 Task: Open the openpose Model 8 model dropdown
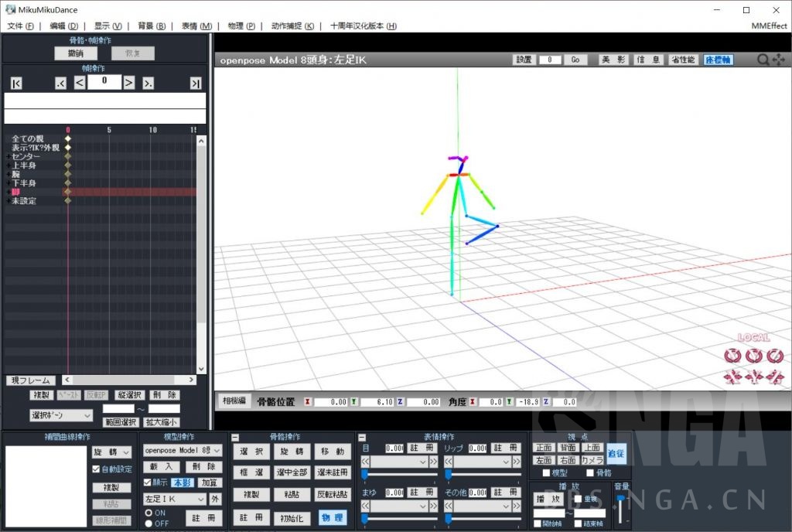(x=182, y=451)
